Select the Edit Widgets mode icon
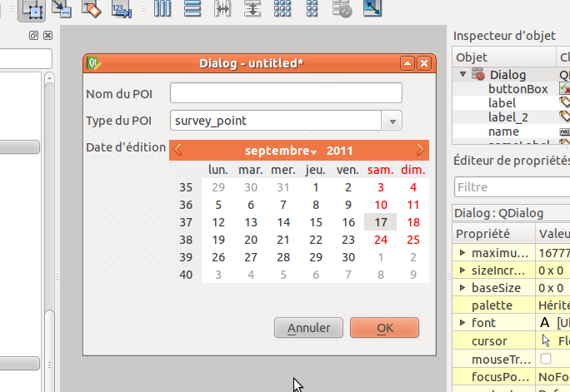The width and height of the screenshot is (570, 392). click(x=32, y=9)
